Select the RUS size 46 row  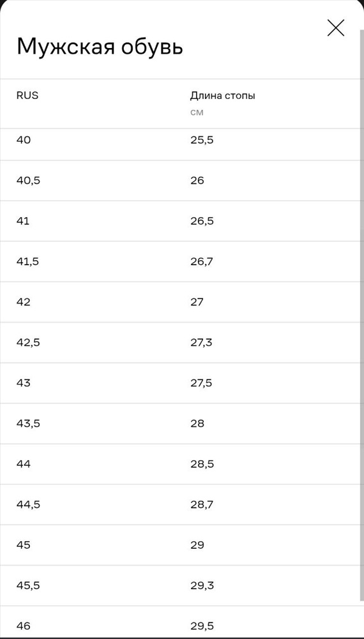coord(180,622)
